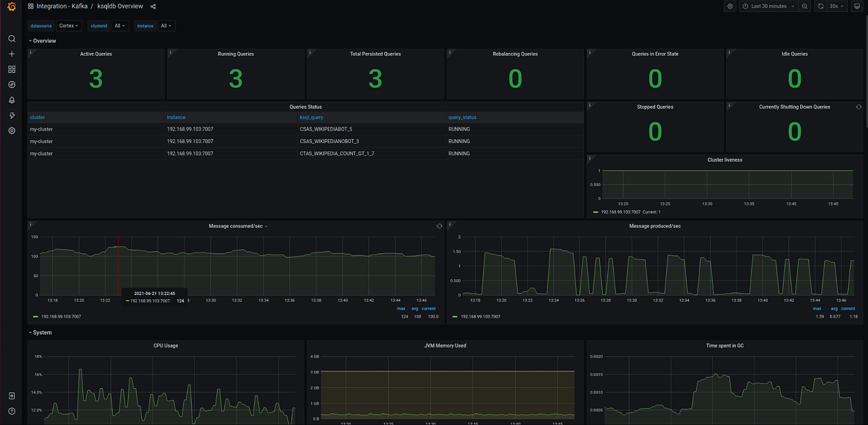Open Alerting bell icon in sidebar
This screenshot has width=868, height=425.
[11, 100]
